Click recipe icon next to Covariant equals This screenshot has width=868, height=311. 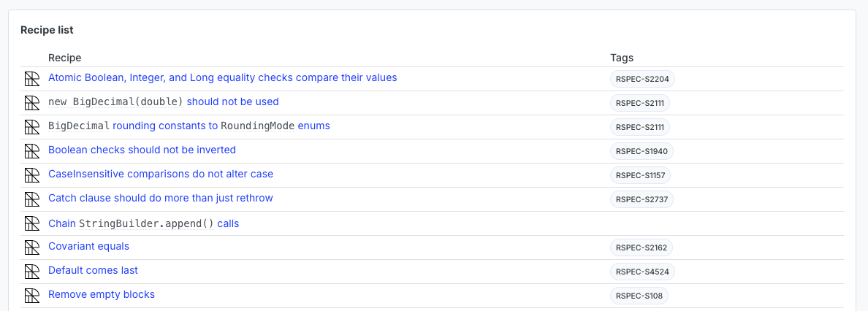click(x=32, y=247)
